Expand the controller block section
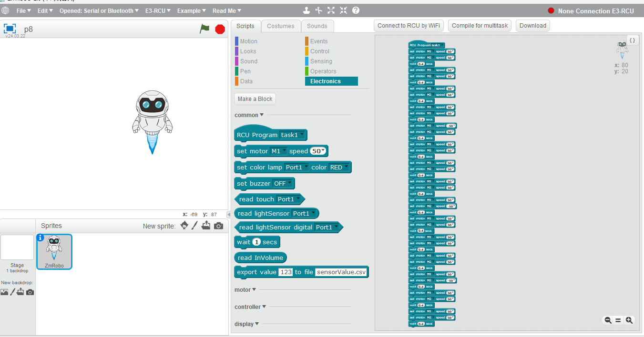 tap(250, 307)
